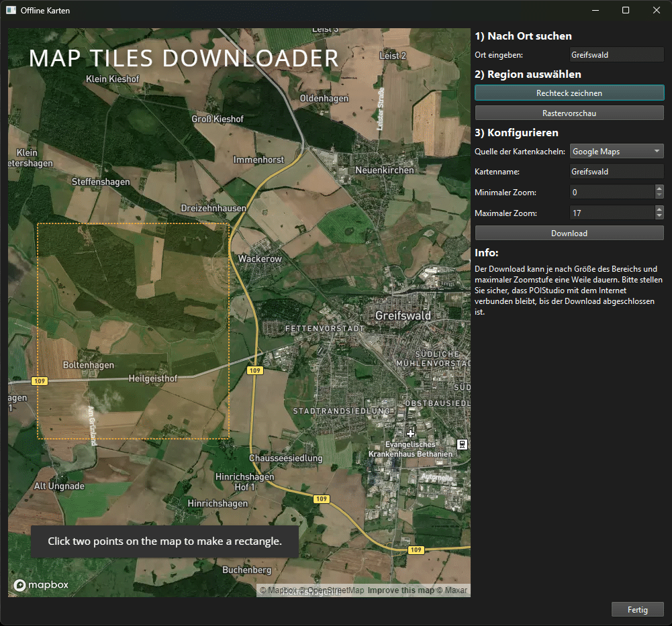672x626 pixels.
Task: Click the Mapbox logo on the map
Action: [41, 585]
